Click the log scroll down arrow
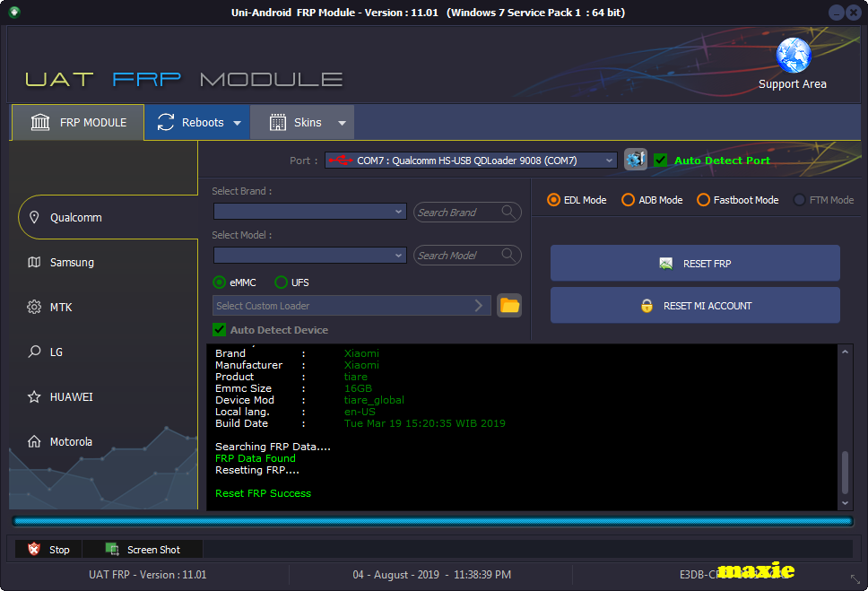Image resolution: width=868 pixels, height=591 pixels. [845, 503]
